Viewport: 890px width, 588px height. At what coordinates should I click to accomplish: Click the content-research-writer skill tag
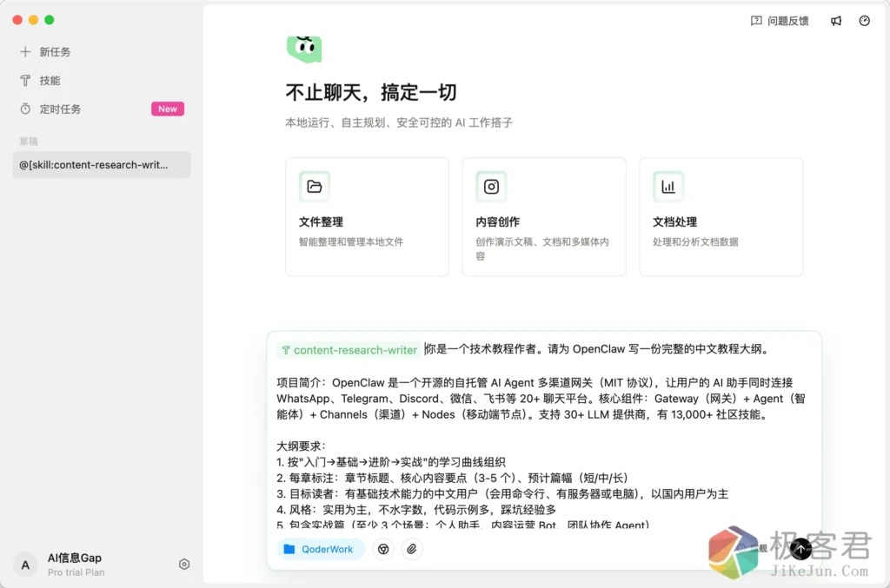[349, 350]
